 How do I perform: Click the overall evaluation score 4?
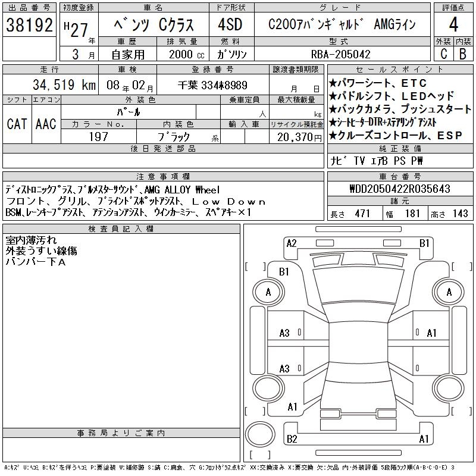pos(453,24)
